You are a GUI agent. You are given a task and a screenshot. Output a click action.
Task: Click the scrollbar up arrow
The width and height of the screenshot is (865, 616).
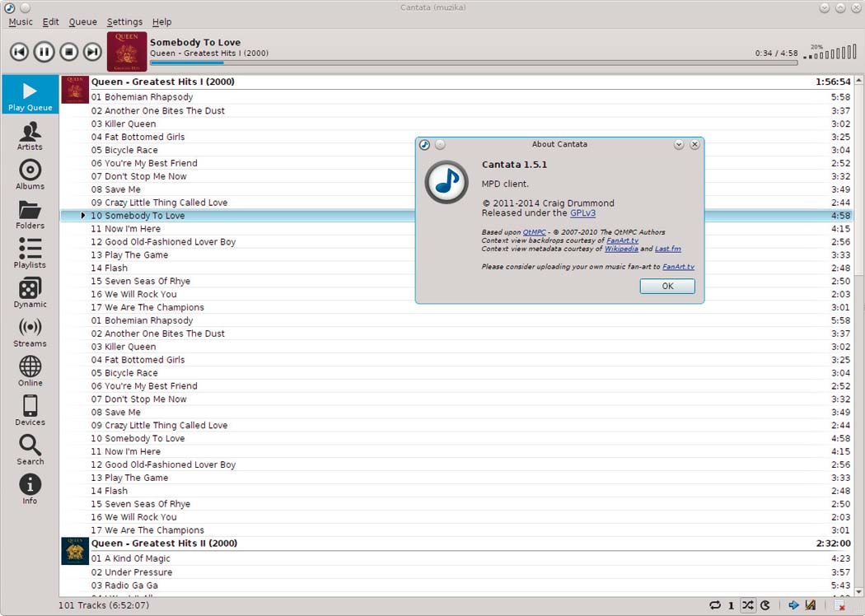(858, 81)
